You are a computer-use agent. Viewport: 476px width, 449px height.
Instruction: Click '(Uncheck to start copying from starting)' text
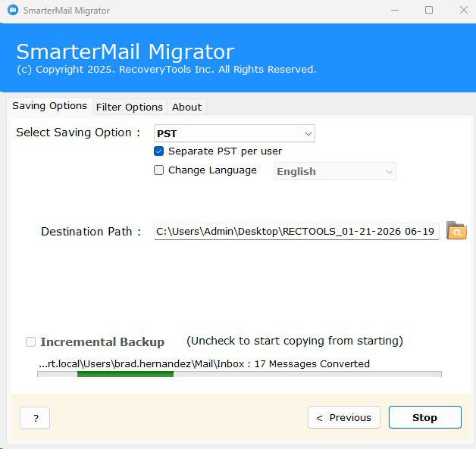pos(294,341)
